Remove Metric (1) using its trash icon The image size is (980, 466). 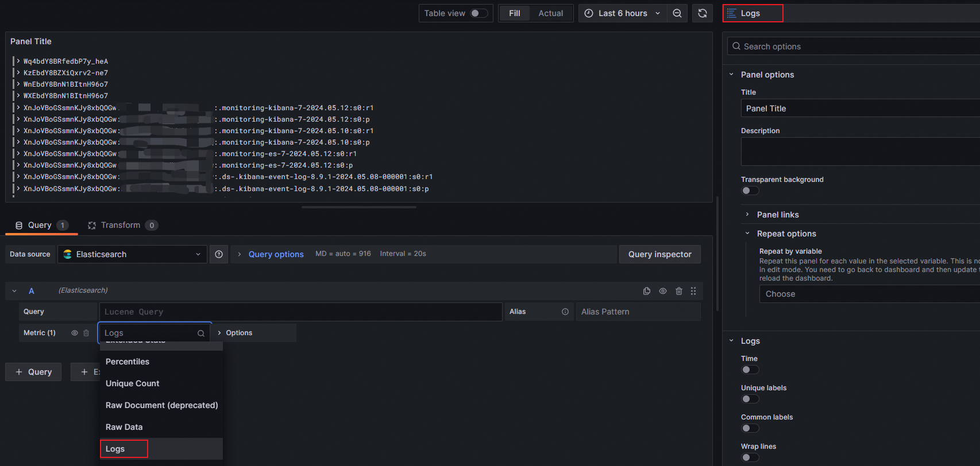86,333
